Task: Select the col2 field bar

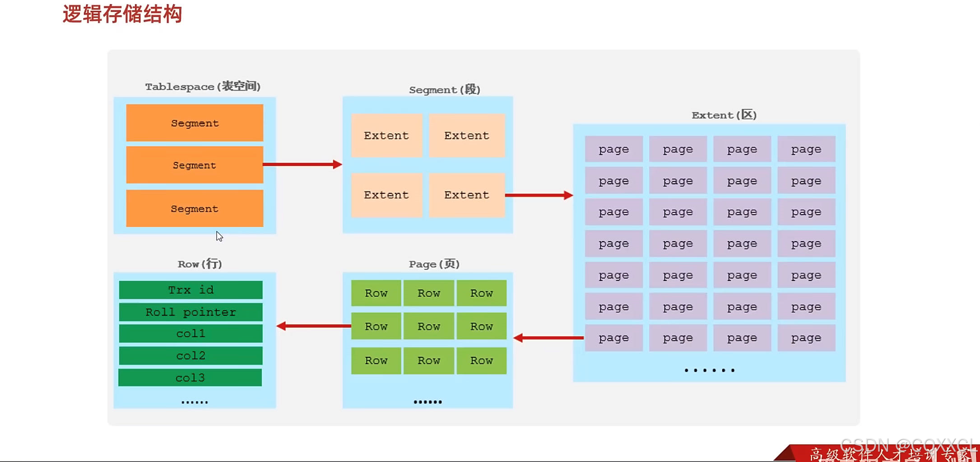Action: (190, 355)
